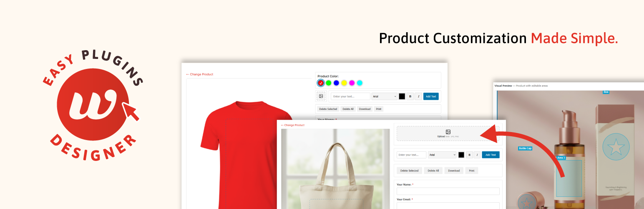
Task: Open the Arial font dropdown in t-shirt window
Action: [384, 96]
